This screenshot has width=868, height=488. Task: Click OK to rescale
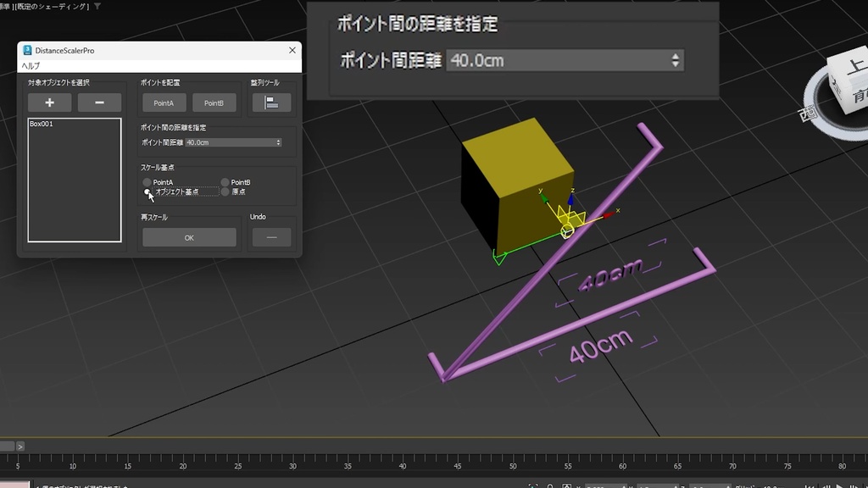189,237
